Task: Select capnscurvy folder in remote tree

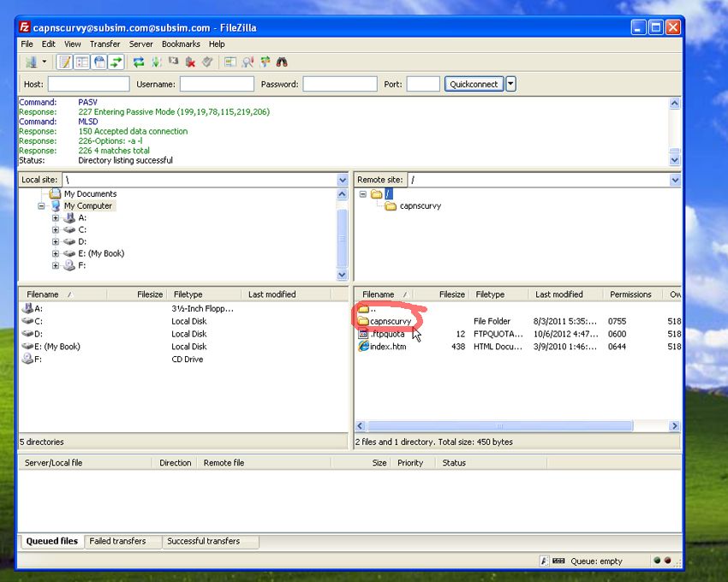Action: tap(421, 206)
